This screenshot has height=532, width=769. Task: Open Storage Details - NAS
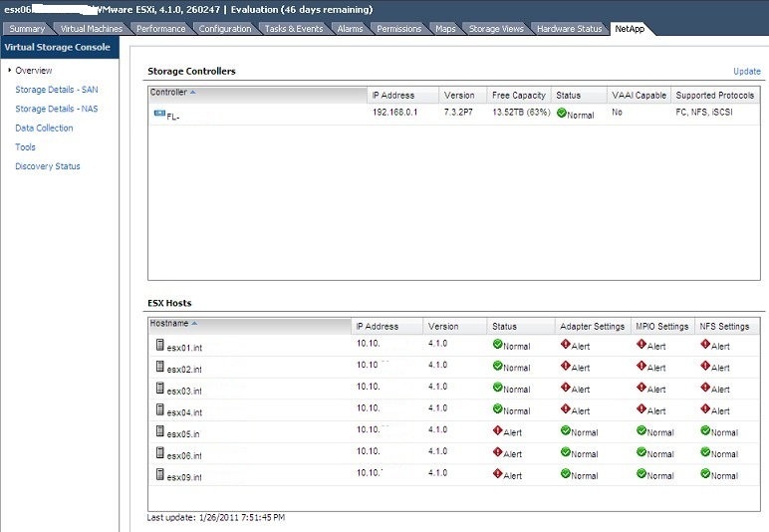(x=57, y=109)
